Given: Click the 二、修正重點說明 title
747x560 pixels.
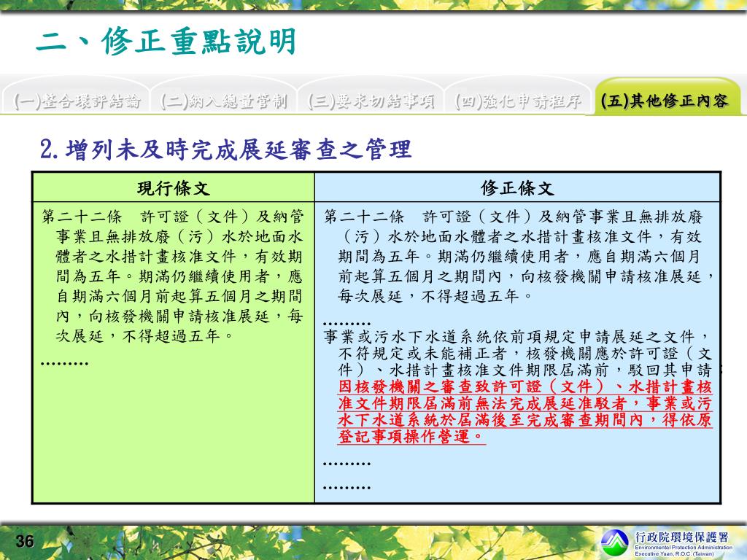Looking at the screenshot, I should pos(166,42).
